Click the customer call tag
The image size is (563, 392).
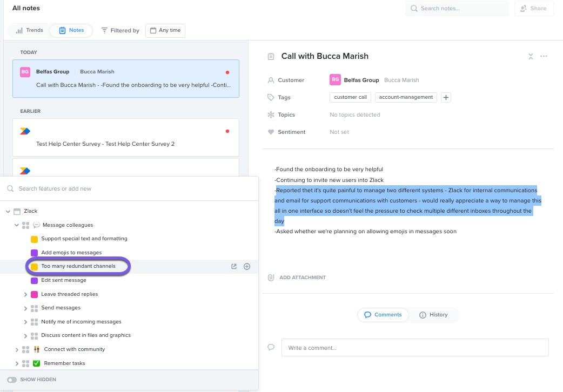[351, 97]
